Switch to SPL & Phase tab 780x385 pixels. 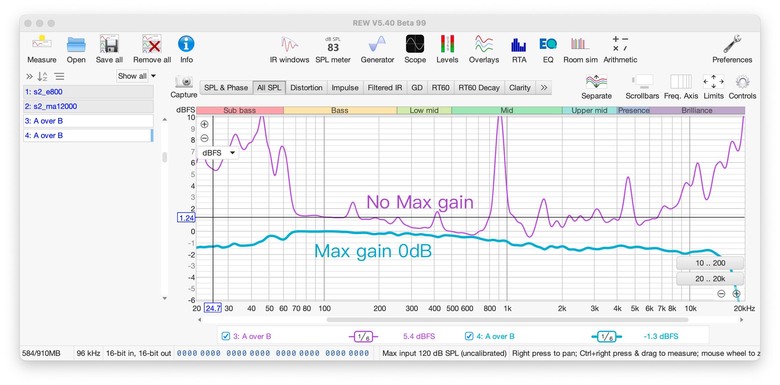point(226,88)
